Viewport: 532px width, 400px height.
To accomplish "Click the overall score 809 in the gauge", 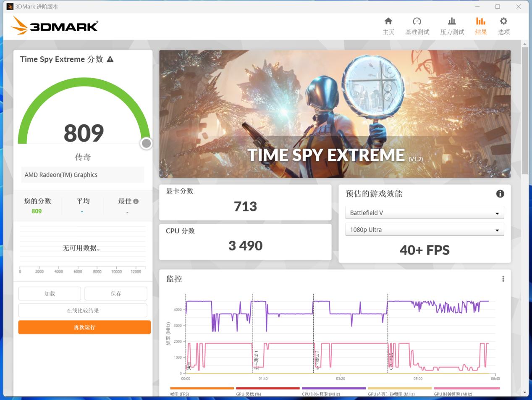I will click(84, 133).
